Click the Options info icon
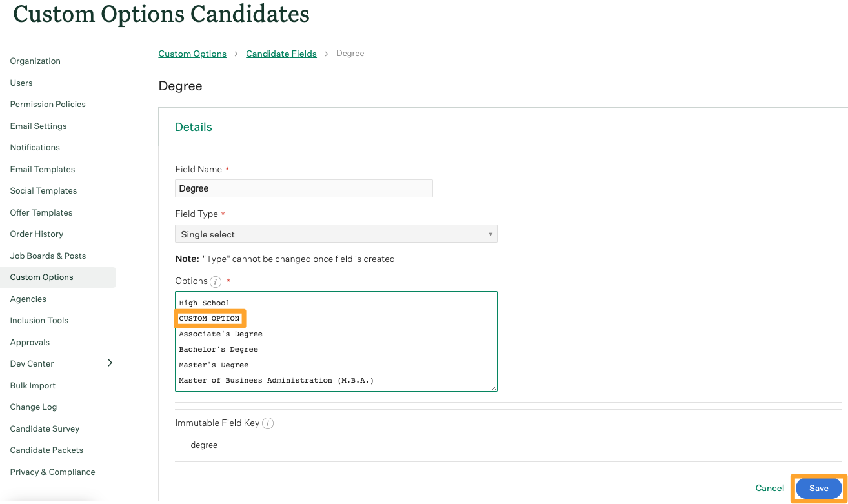 (216, 282)
